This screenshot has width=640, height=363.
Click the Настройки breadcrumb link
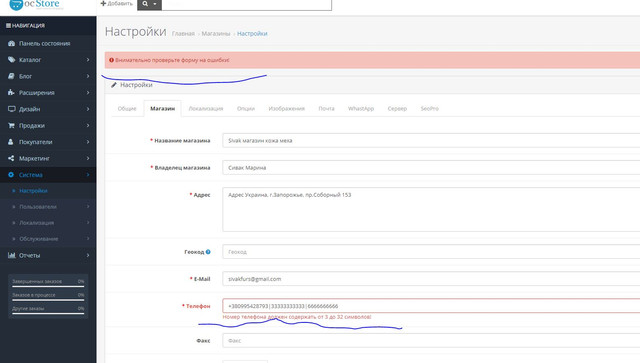(x=252, y=33)
